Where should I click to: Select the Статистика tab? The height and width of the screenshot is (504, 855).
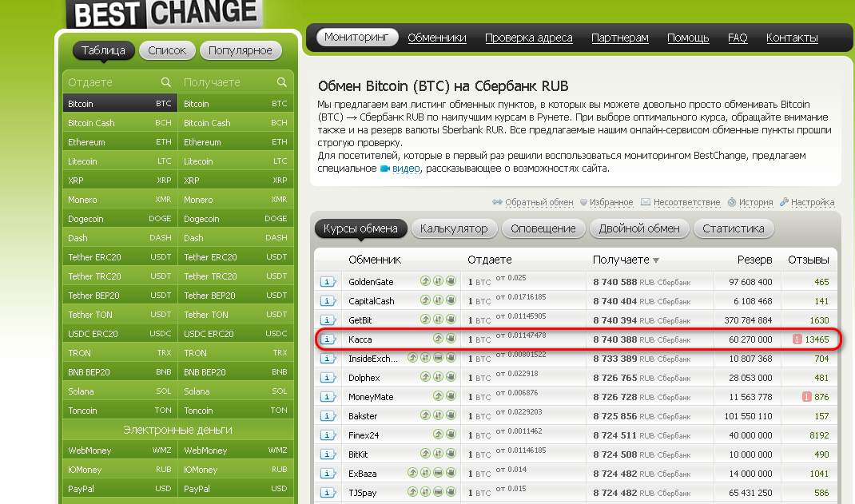click(x=734, y=229)
